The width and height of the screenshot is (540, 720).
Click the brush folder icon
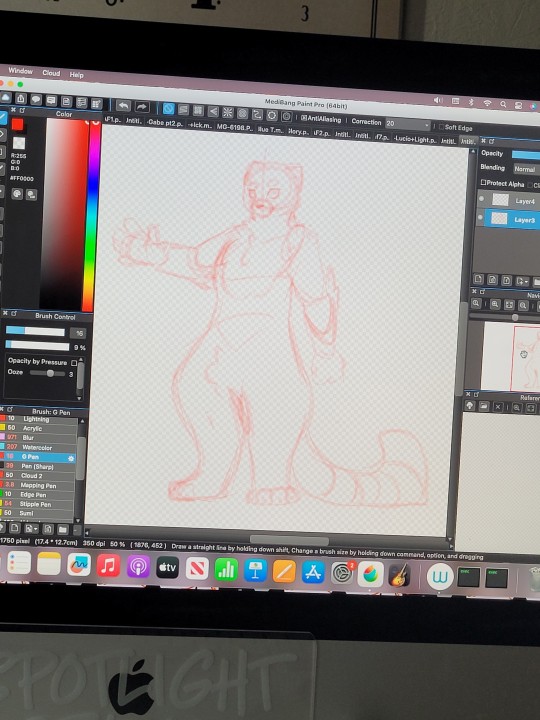pos(62,529)
